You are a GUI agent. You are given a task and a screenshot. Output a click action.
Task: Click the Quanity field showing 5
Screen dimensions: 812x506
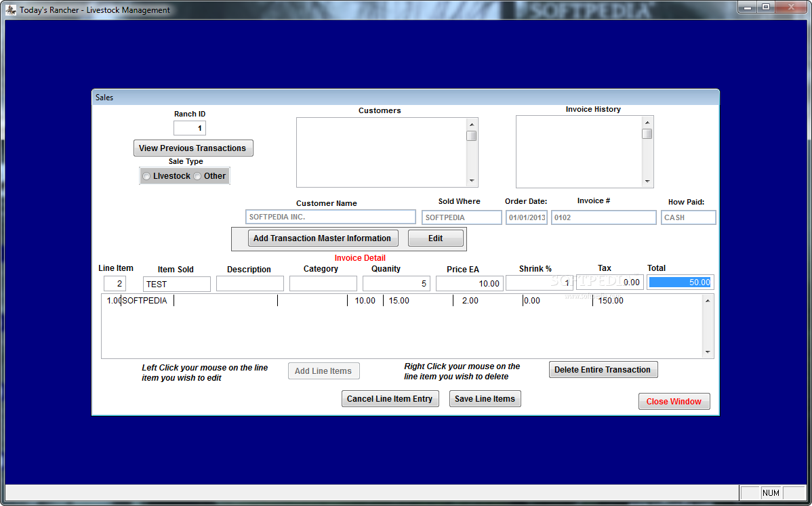[396, 284]
